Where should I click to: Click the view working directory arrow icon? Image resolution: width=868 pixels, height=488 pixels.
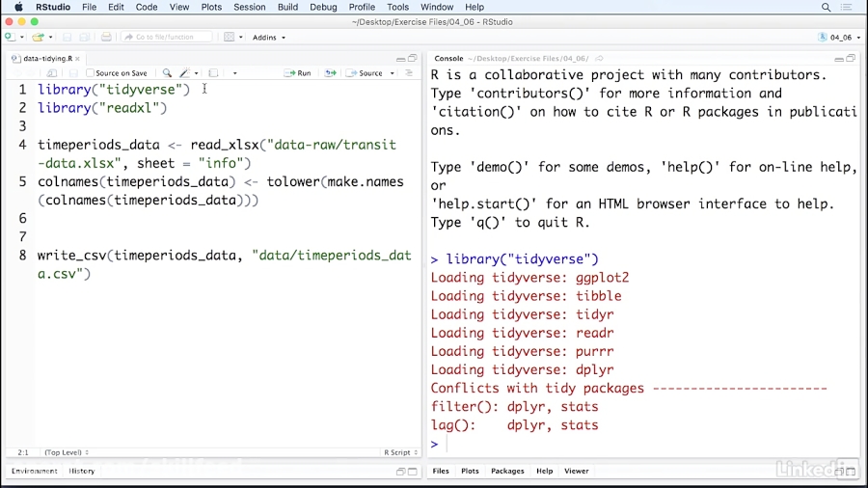599,58
